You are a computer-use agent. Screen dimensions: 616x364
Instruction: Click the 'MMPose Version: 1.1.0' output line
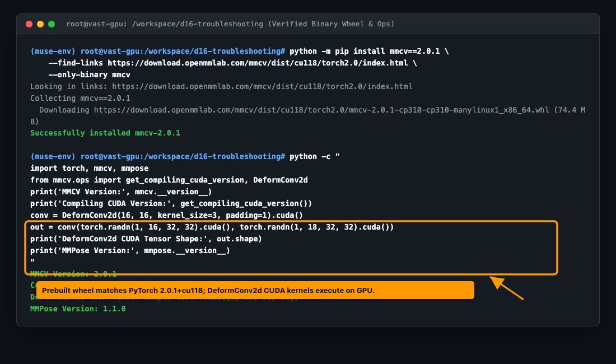pos(78,309)
